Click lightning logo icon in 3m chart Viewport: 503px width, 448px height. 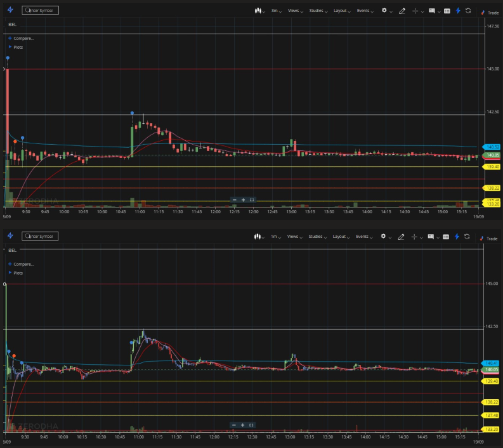[10, 10]
